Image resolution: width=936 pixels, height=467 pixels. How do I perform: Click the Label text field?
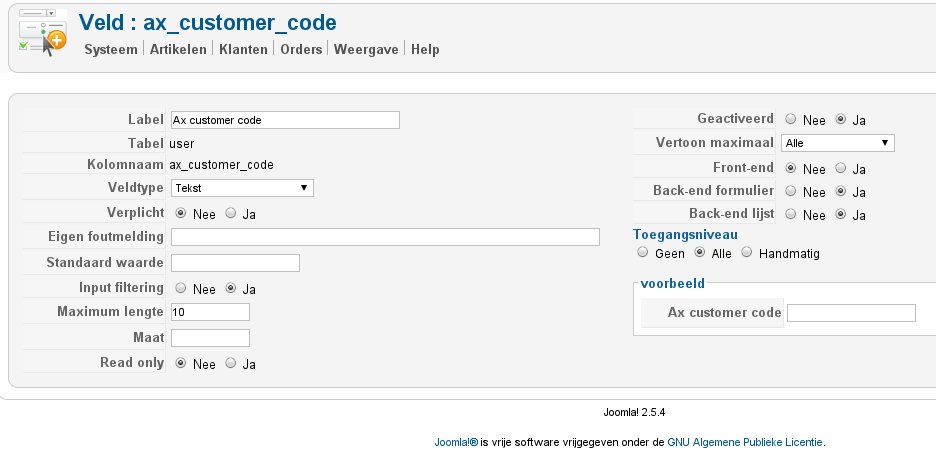pos(285,120)
